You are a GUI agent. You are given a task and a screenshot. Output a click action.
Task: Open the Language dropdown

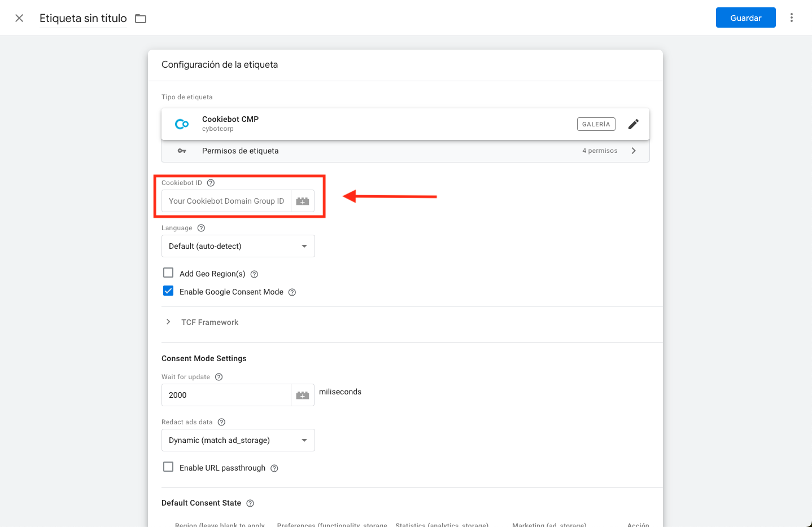click(238, 245)
